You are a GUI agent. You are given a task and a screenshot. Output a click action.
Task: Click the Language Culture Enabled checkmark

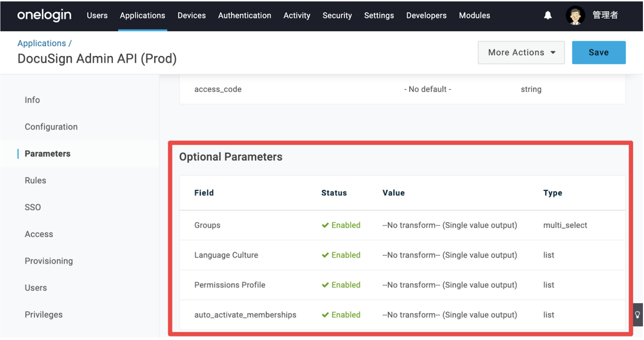pyautogui.click(x=325, y=255)
